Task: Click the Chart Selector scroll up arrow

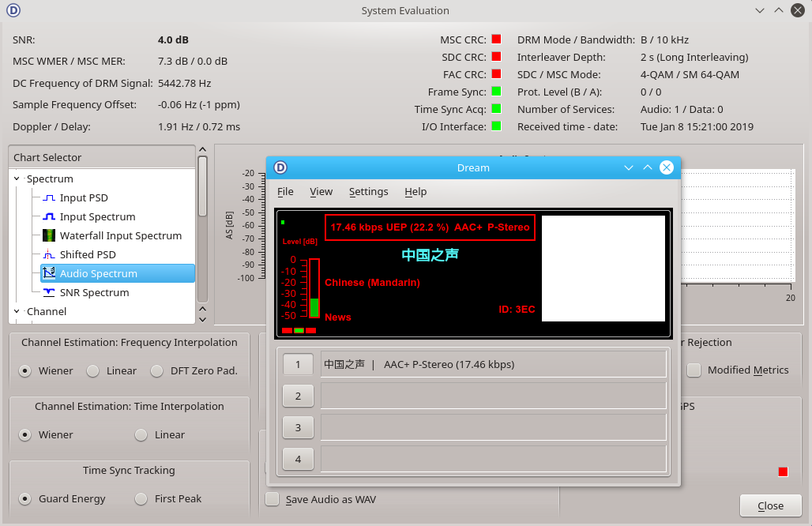Action: (x=202, y=149)
